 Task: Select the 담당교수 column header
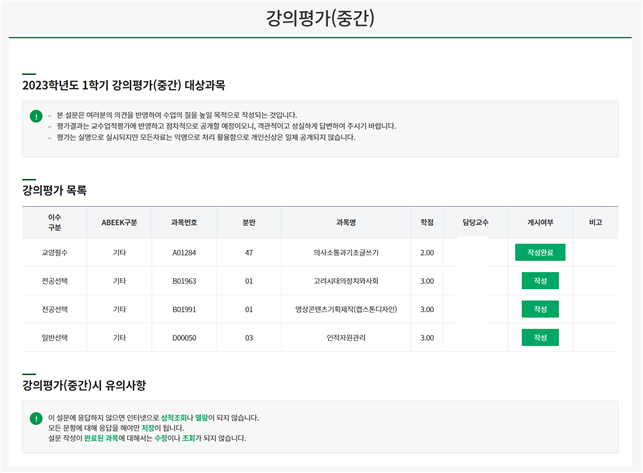click(475, 221)
